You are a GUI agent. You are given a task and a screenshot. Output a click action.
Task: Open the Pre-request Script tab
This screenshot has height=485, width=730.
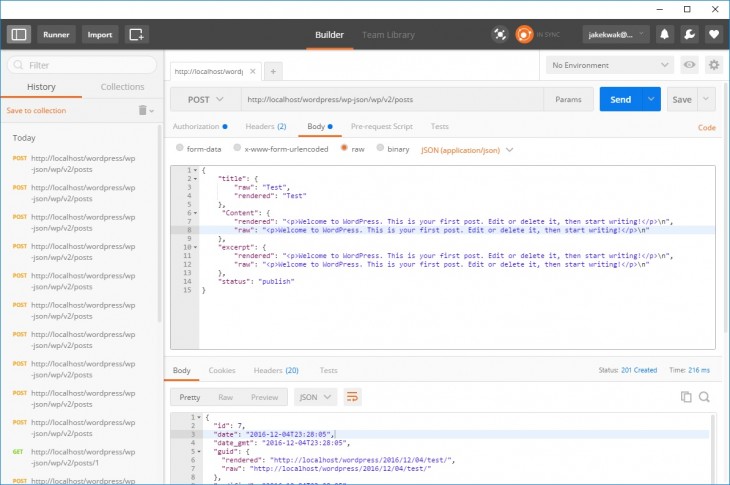point(381,127)
